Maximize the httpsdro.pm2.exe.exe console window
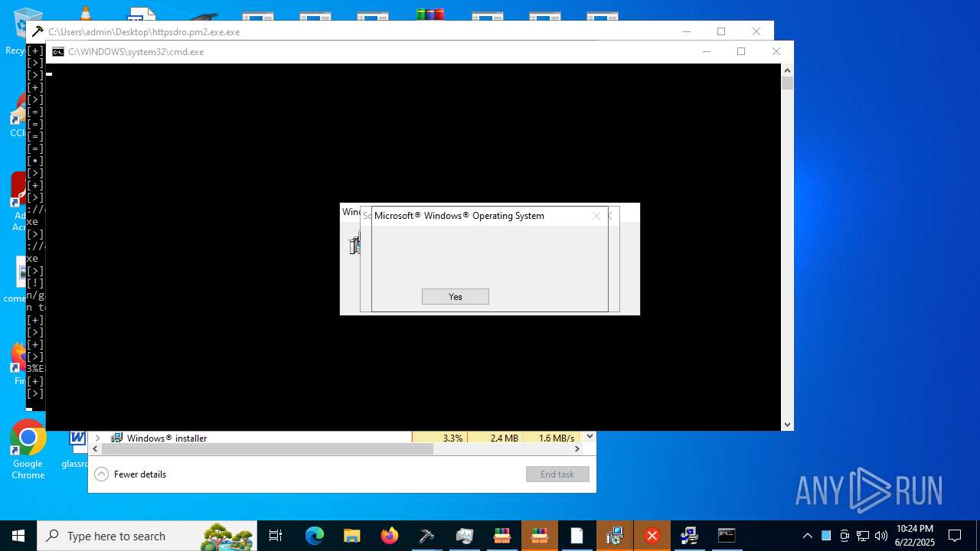The width and height of the screenshot is (980, 551). pos(721,31)
